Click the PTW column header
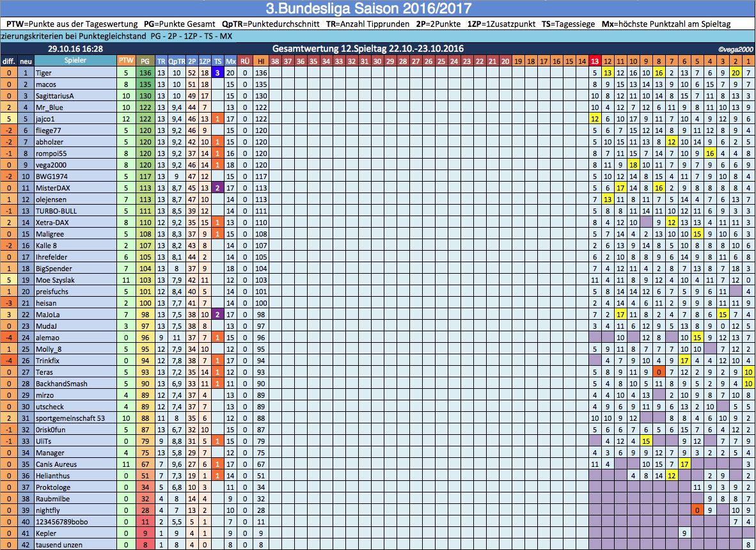Screen dimensions: 756x550 click(x=125, y=61)
